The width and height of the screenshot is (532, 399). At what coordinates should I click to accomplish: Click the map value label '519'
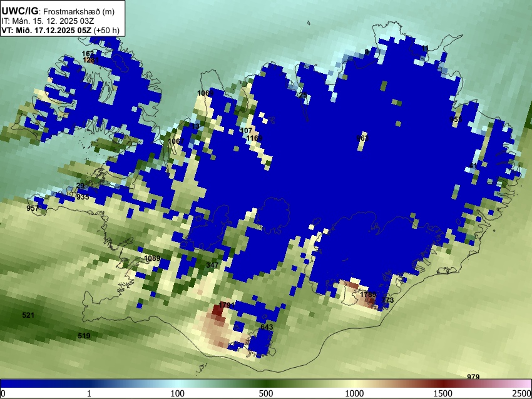[x=84, y=336]
